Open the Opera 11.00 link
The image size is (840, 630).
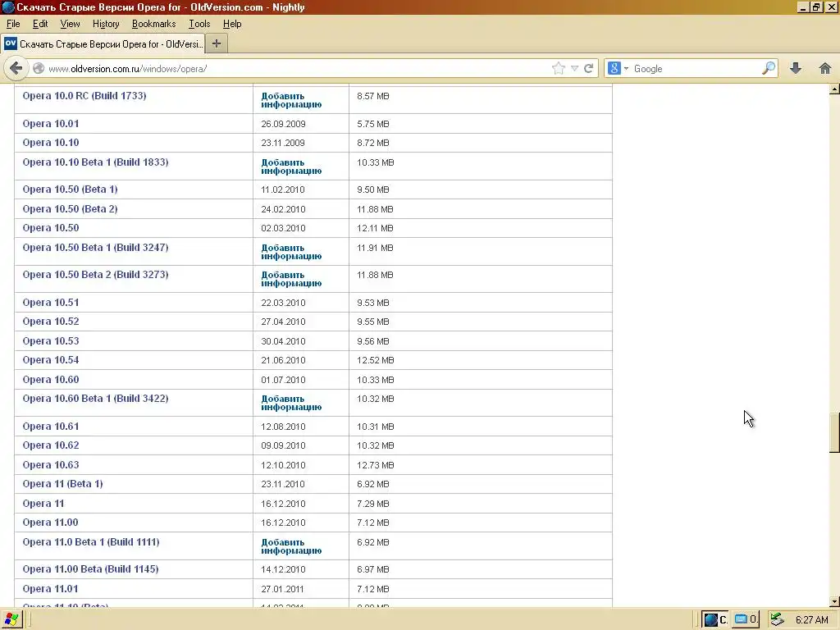50,523
